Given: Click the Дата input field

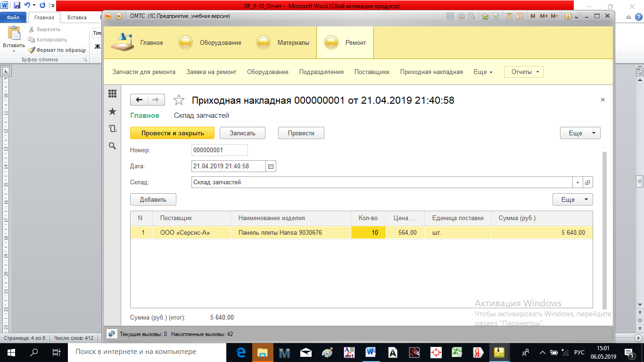Looking at the screenshot, I should [229, 166].
